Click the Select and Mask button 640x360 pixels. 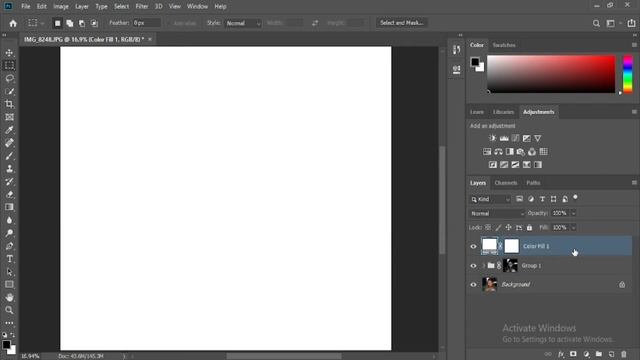tap(402, 23)
